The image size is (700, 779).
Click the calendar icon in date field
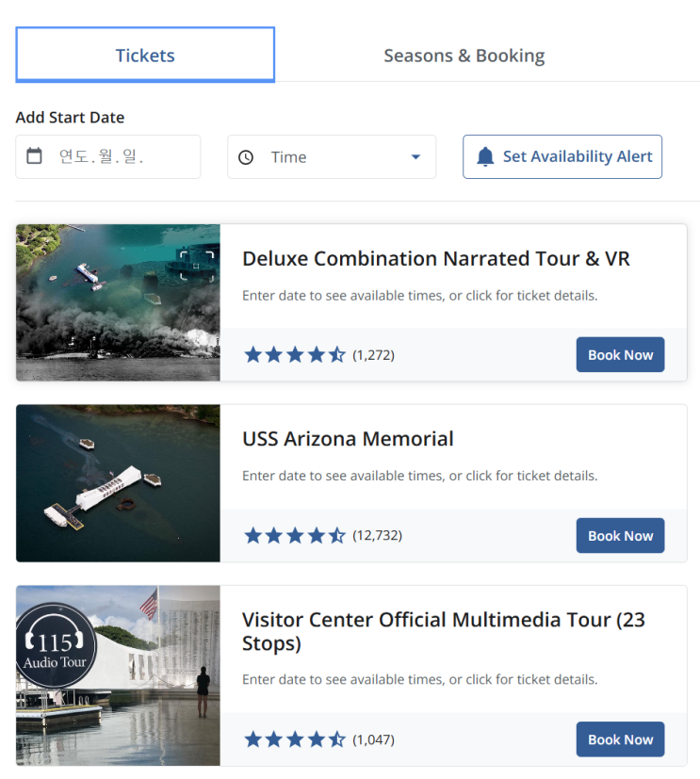[x=34, y=156]
